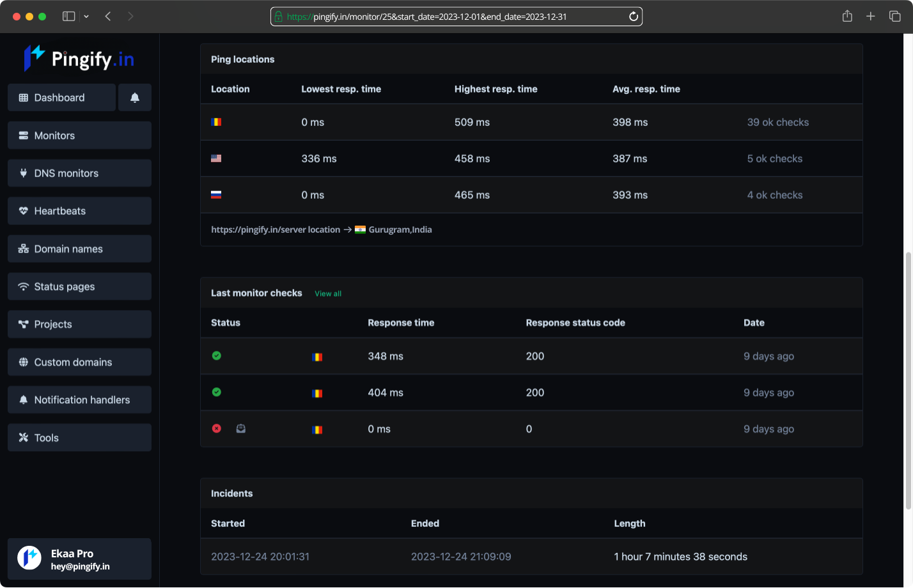Open the notifications bell icon

135,98
